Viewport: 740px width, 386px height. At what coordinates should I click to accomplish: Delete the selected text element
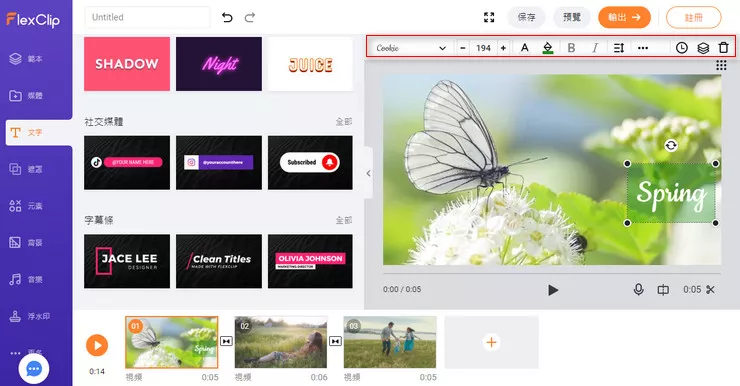click(723, 48)
